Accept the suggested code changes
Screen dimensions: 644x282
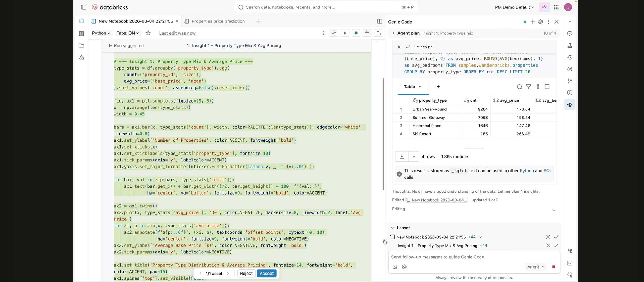coord(266,273)
